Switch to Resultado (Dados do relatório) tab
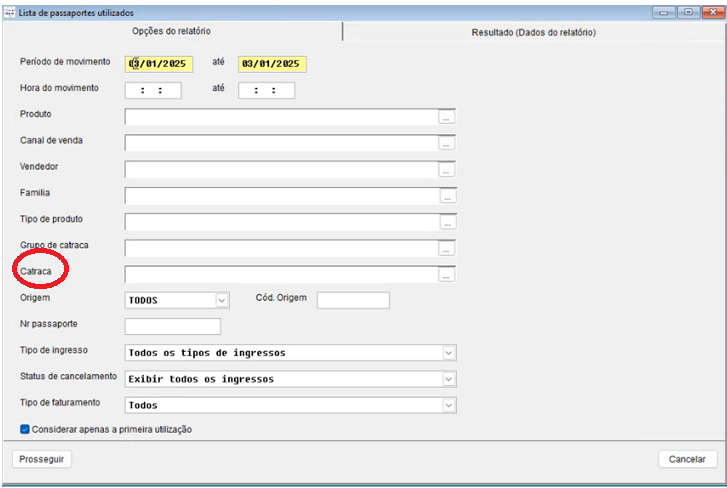 coord(533,32)
